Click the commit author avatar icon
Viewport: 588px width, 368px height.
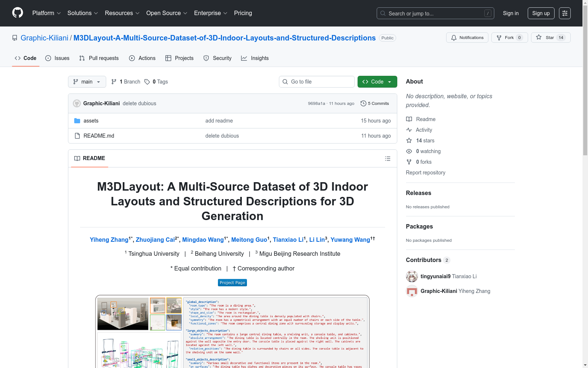[77, 103]
